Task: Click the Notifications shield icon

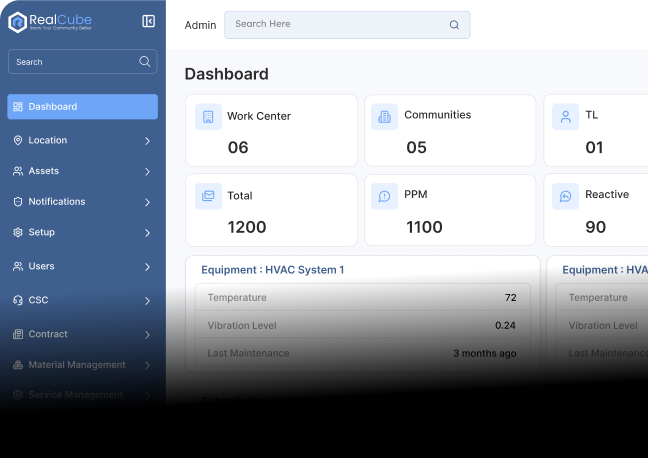Action: (x=18, y=202)
